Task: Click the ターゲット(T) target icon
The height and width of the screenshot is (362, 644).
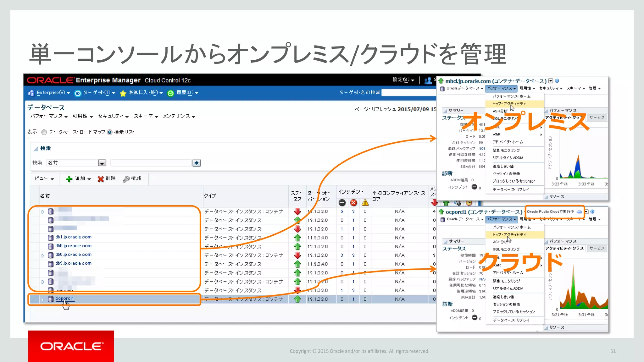Action: [78, 93]
